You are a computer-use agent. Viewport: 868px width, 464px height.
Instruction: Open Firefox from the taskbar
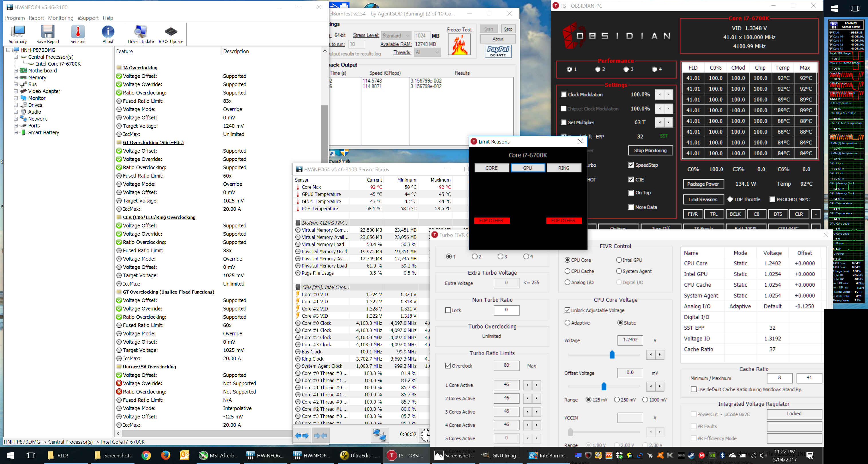[165, 456]
